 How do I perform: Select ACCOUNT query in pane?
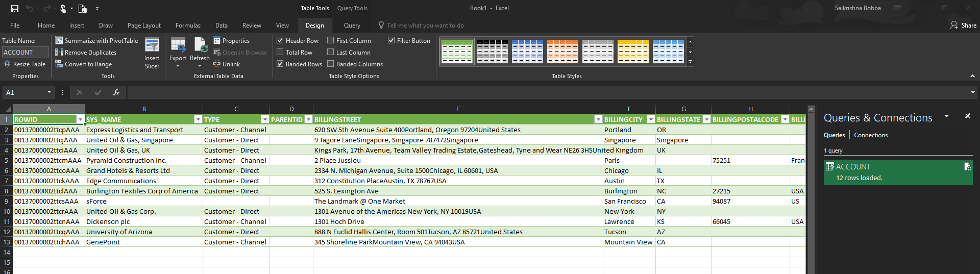pyautogui.click(x=898, y=172)
